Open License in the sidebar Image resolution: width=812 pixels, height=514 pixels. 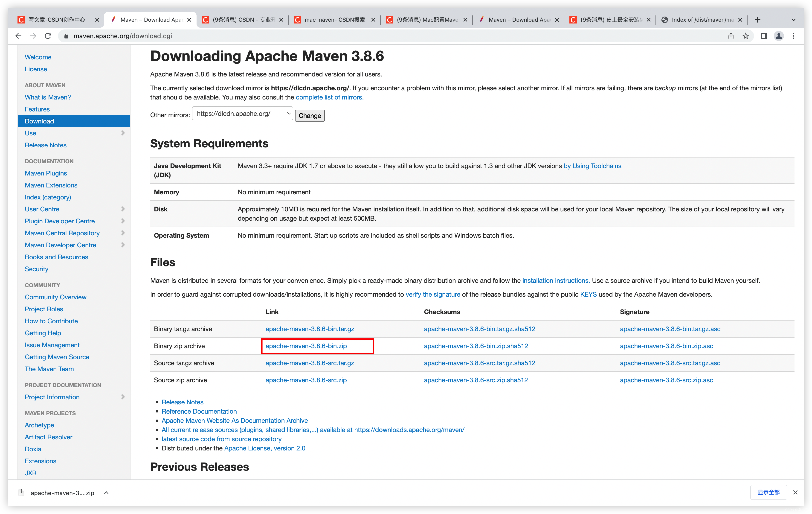[36, 69]
